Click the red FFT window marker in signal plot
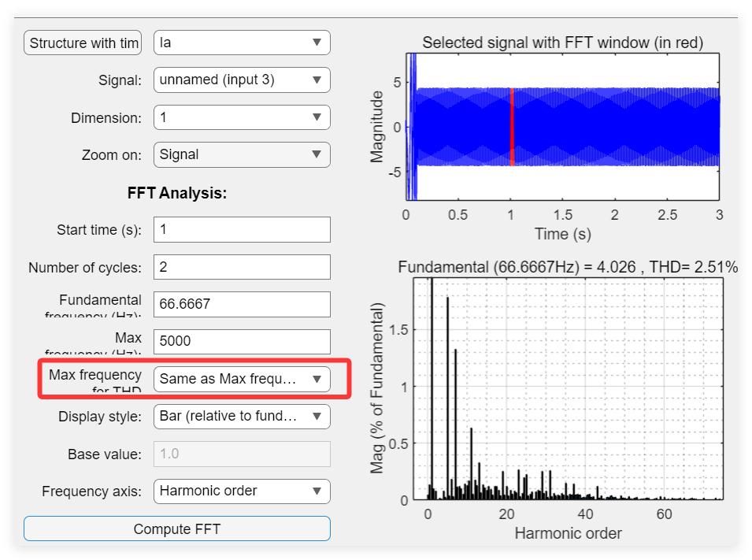 [x=512, y=127]
